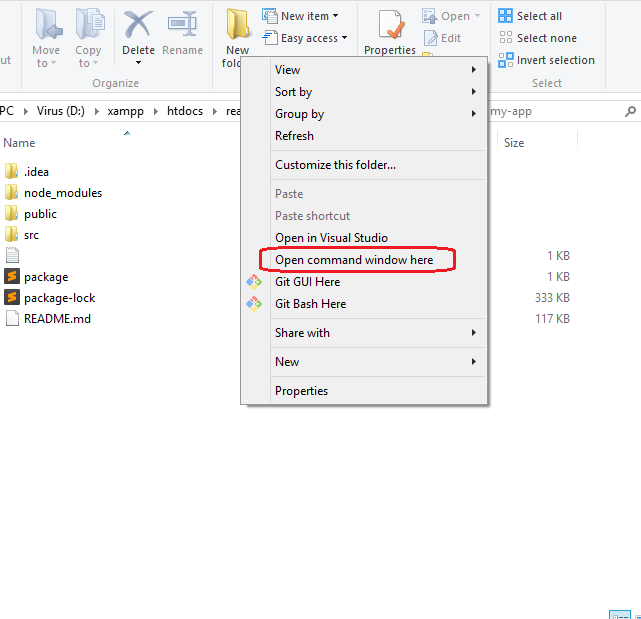Select the .idea folder icon
This screenshot has height=619, width=641.
coord(11,171)
